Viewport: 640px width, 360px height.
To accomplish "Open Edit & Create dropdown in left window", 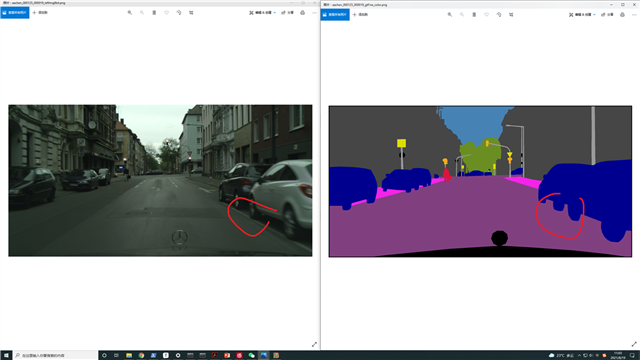I will [262, 13].
